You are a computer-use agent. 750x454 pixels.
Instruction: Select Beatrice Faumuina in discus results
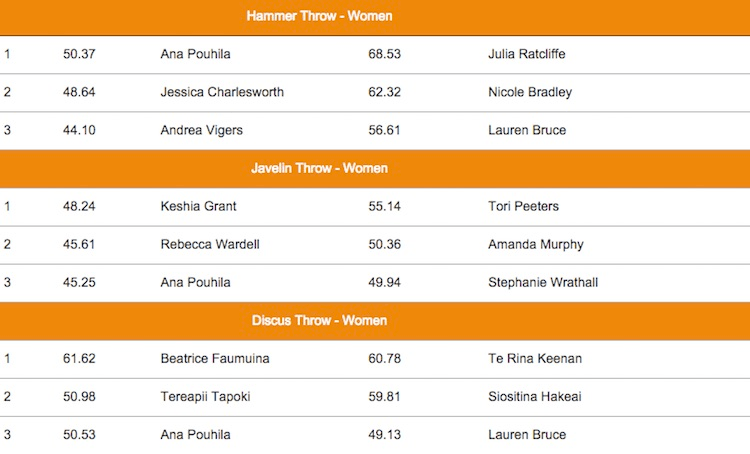(215, 358)
